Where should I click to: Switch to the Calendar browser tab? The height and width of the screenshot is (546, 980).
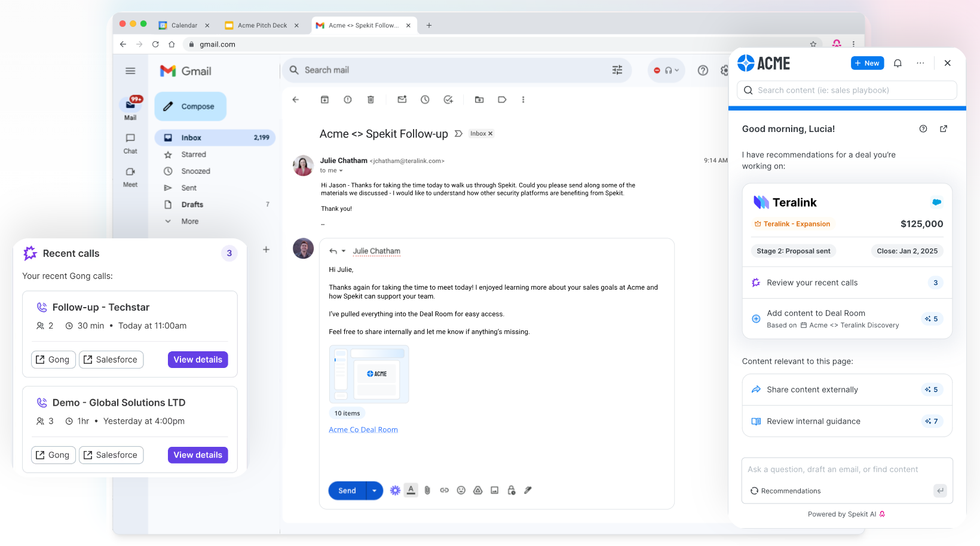[184, 25]
